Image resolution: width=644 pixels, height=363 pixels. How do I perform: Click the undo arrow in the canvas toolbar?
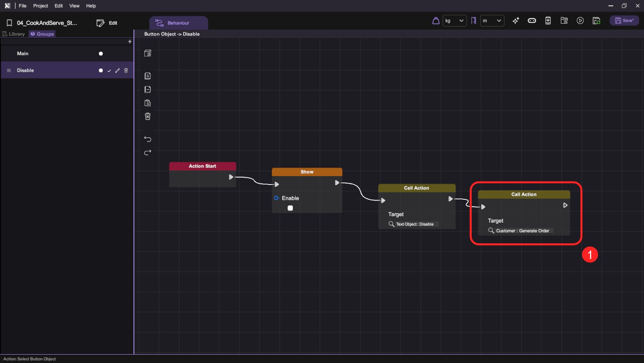pos(148,139)
